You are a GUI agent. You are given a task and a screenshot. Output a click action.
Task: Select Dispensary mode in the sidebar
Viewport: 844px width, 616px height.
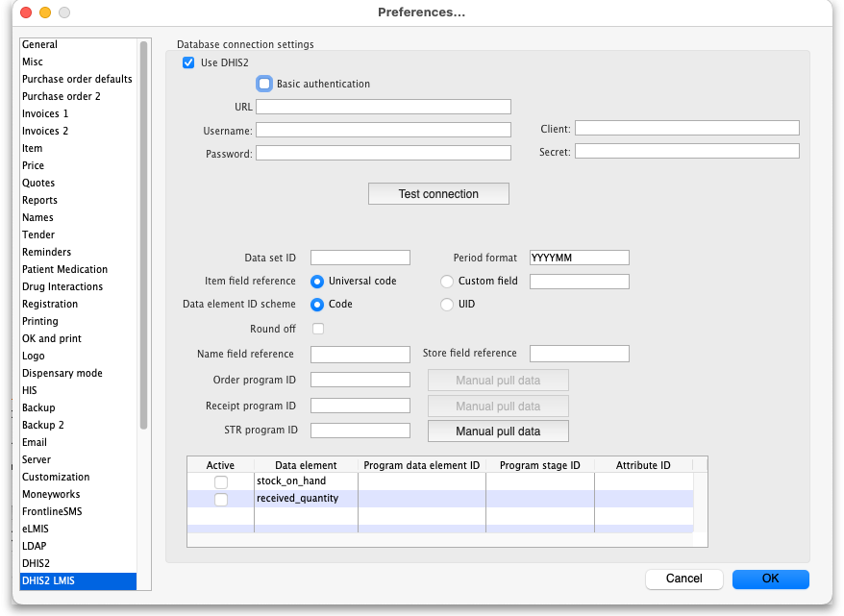[x=62, y=374]
